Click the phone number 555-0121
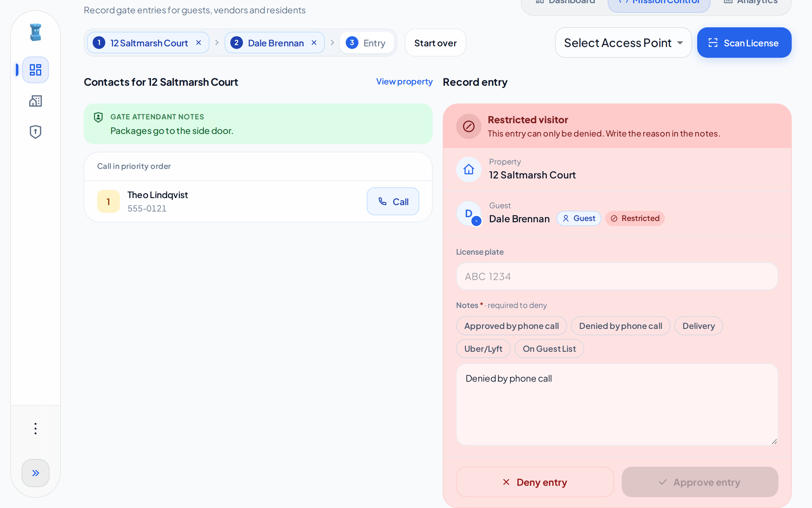This screenshot has width=812, height=508. pyautogui.click(x=147, y=208)
